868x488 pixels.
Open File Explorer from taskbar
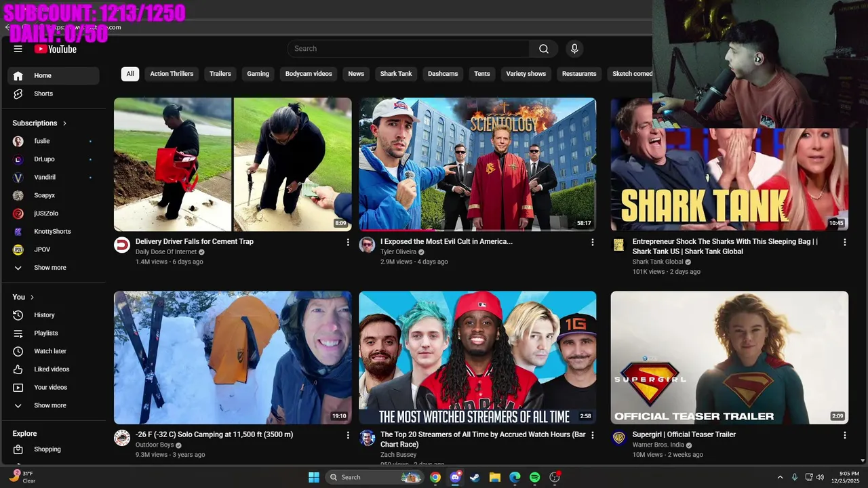494,477
